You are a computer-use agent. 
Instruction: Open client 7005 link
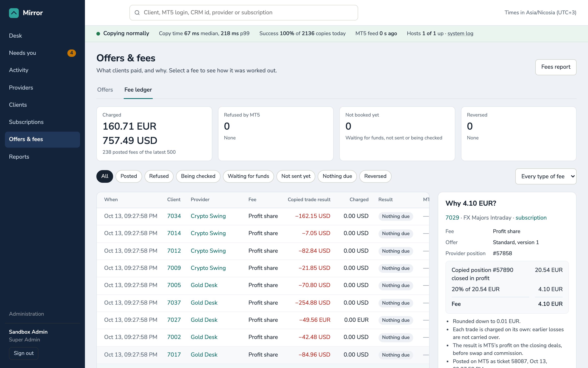pyautogui.click(x=174, y=285)
